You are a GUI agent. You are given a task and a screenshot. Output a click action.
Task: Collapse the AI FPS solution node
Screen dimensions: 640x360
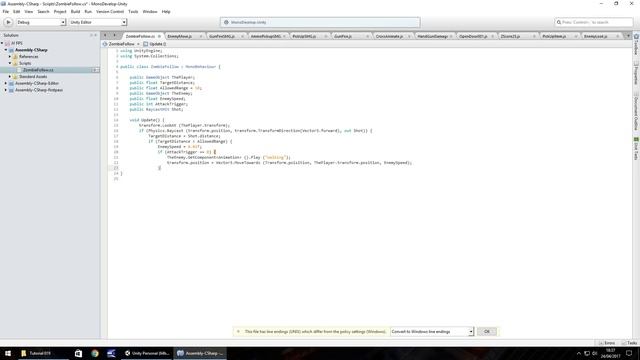[x=2, y=43]
